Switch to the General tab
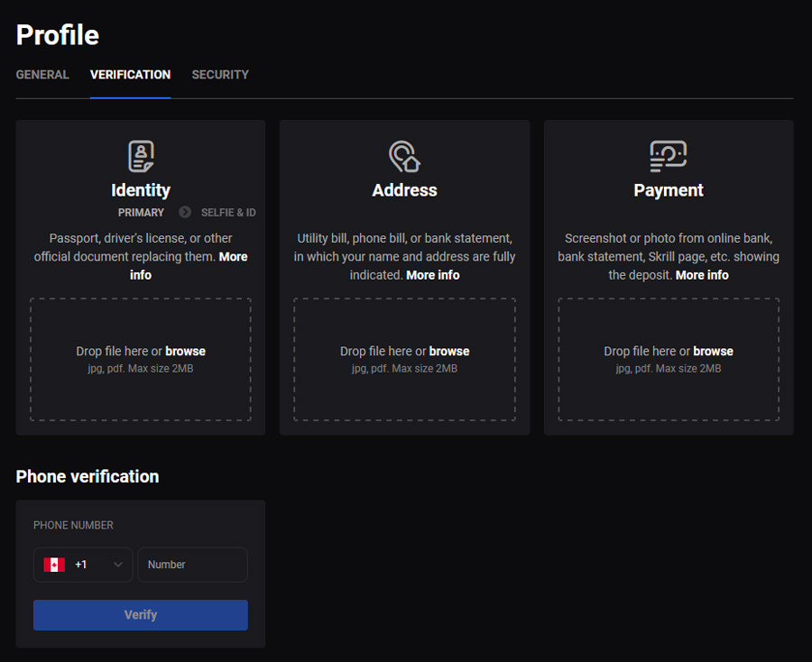 tap(42, 75)
